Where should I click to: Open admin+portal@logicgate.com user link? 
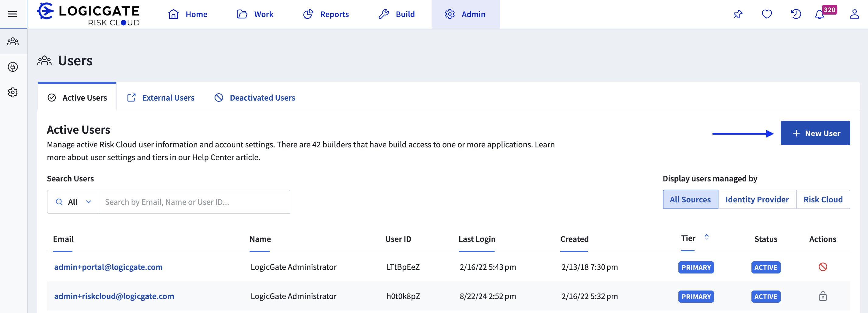click(x=108, y=267)
